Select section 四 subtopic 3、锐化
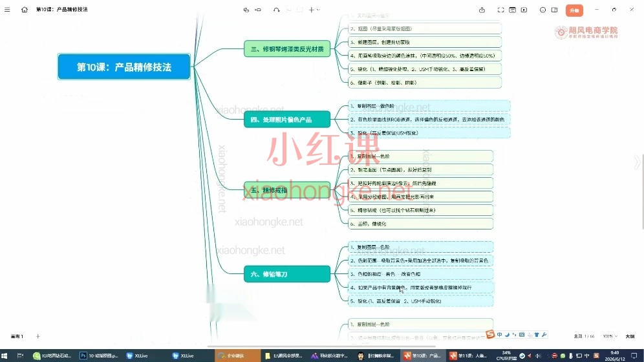Viewport: 644px width, 362px height. coord(429,133)
